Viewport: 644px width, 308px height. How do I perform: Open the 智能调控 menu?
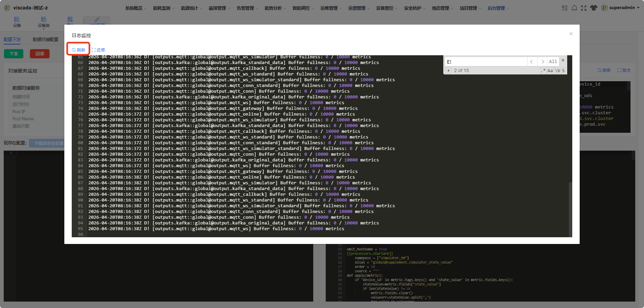tap(303, 8)
